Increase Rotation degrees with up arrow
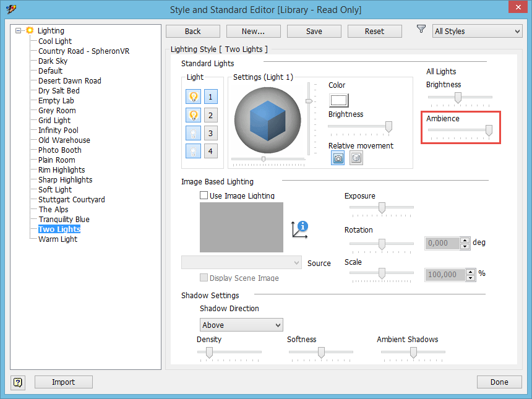This screenshot has height=399, width=532. click(465, 240)
